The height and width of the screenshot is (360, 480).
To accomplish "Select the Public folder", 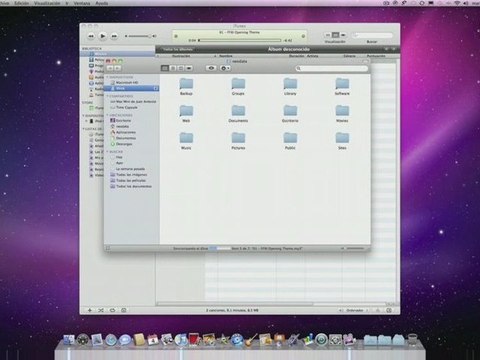I will 290,140.
